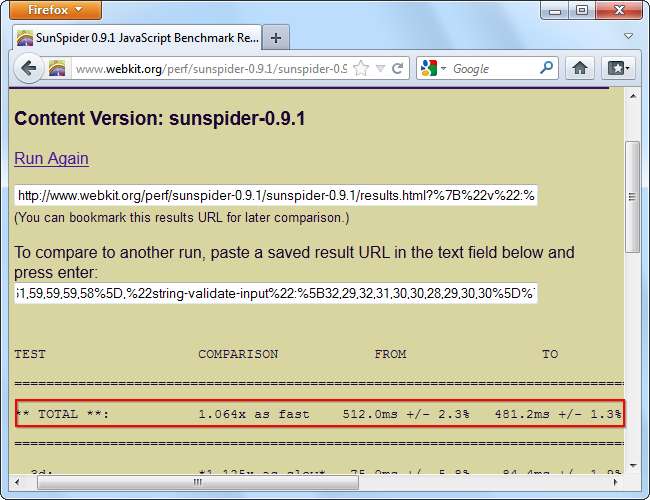Minimize the Firefox window

[555, 10]
